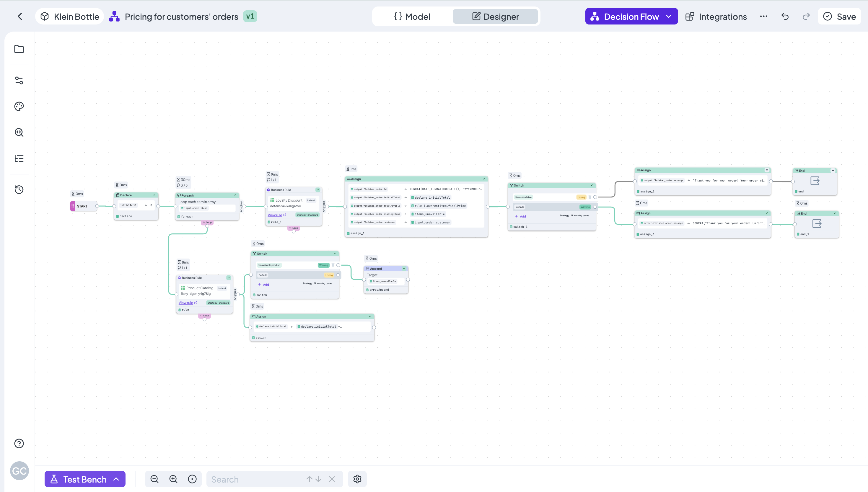Click the zoom inspect sidebar icon
The width and height of the screenshot is (868, 492).
tap(19, 133)
